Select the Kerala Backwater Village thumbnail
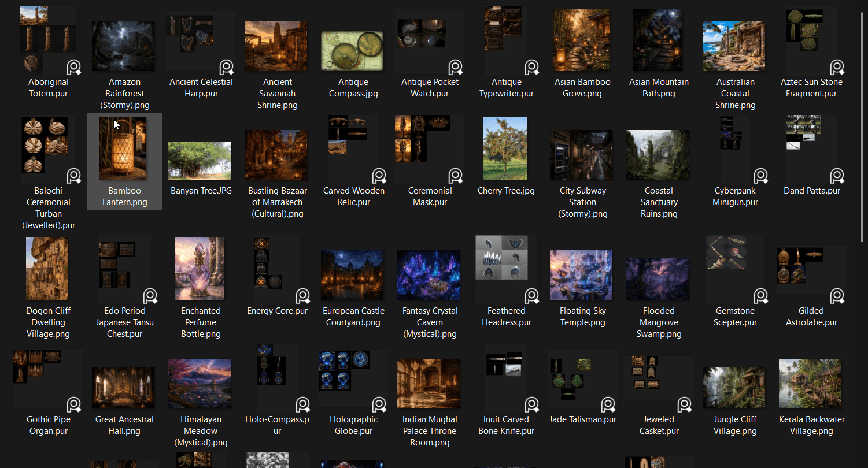 coord(810,384)
